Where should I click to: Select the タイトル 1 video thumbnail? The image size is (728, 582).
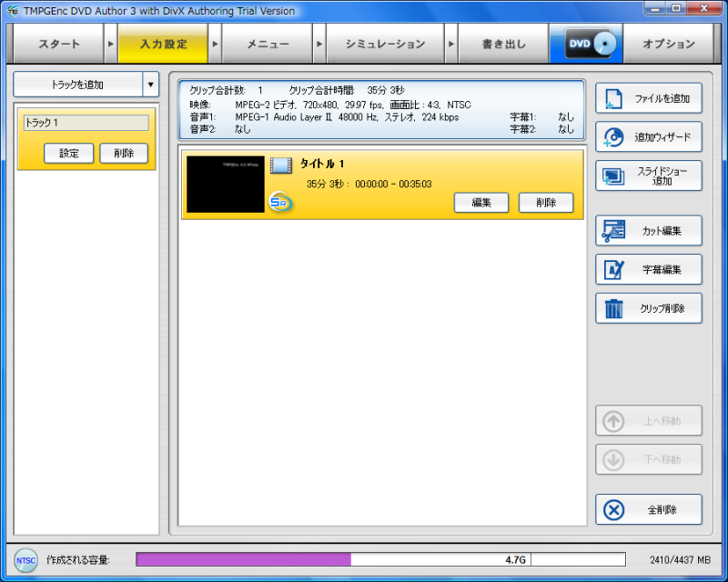pyautogui.click(x=226, y=185)
